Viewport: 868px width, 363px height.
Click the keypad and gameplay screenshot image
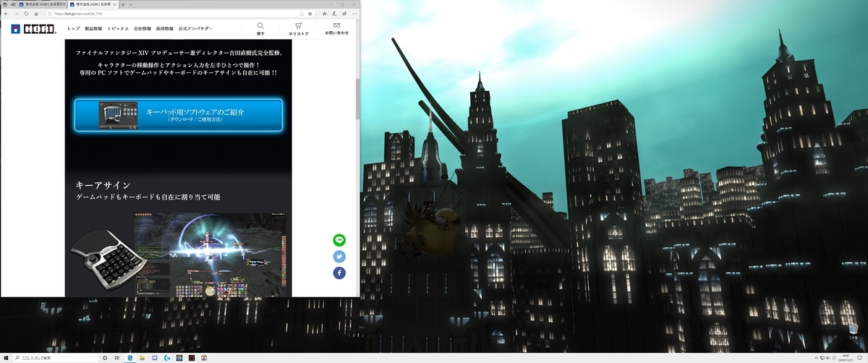click(178, 255)
